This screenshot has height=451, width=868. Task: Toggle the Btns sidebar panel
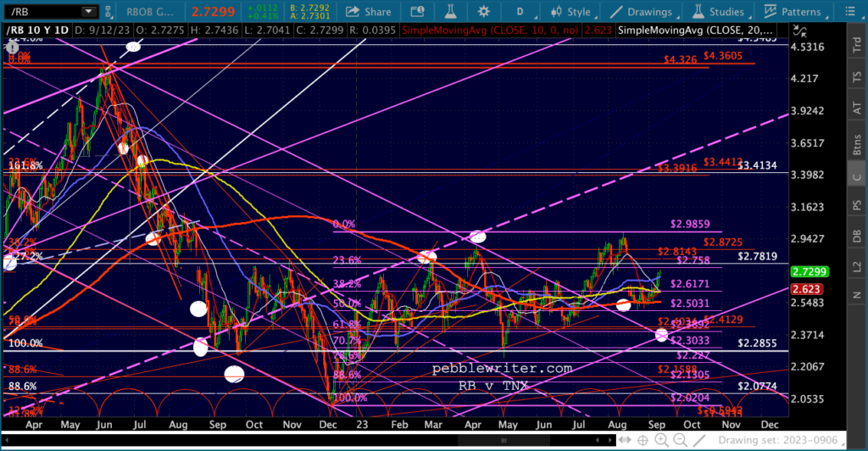click(x=855, y=141)
